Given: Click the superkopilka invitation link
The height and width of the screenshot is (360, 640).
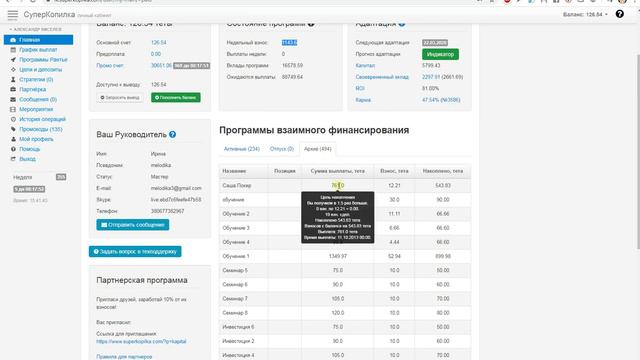Looking at the screenshot, I should point(141,342).
